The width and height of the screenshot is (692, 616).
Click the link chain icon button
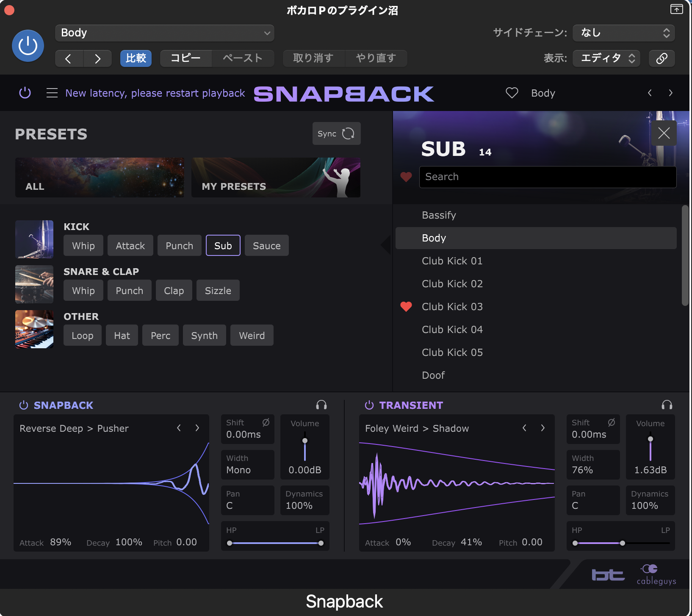pyautogui.click(x=662, y=58)
